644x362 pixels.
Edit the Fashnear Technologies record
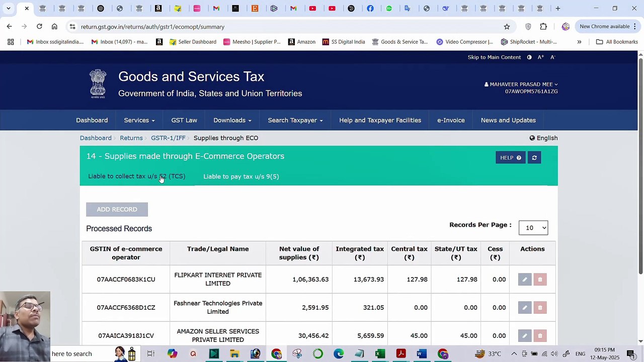525,308
